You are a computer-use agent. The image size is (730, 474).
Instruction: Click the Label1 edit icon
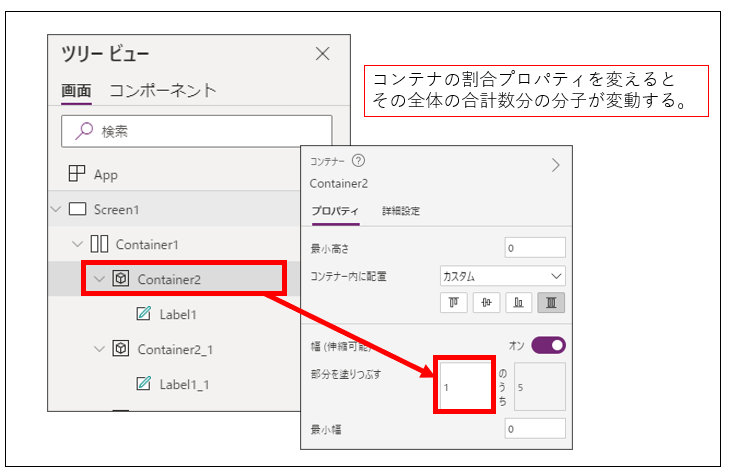pyautogui.click(x=143, y=313)
